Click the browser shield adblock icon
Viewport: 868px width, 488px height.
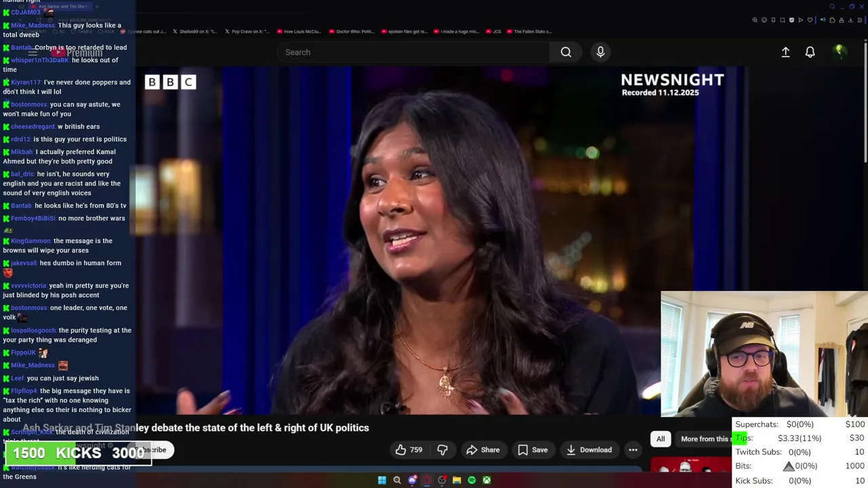(x=791, y=20)
